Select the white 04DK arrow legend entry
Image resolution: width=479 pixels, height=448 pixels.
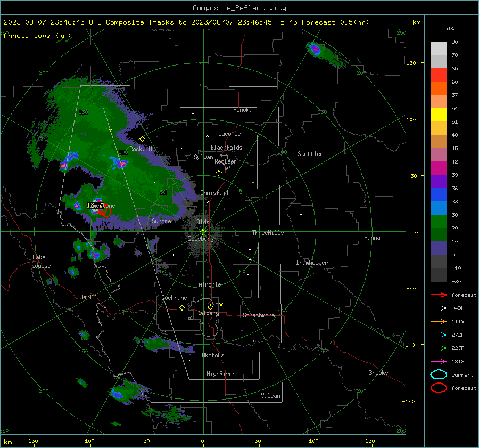439,308
